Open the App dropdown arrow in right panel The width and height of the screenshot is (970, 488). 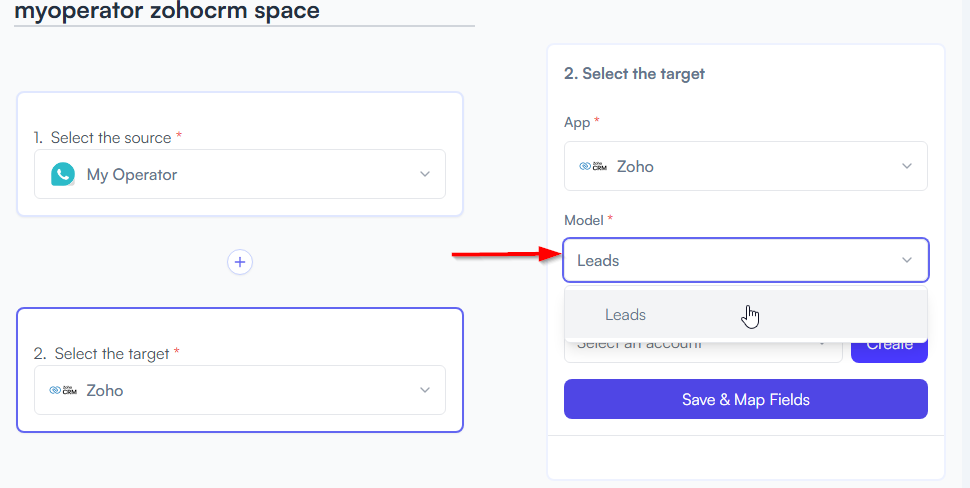point(907,166)
